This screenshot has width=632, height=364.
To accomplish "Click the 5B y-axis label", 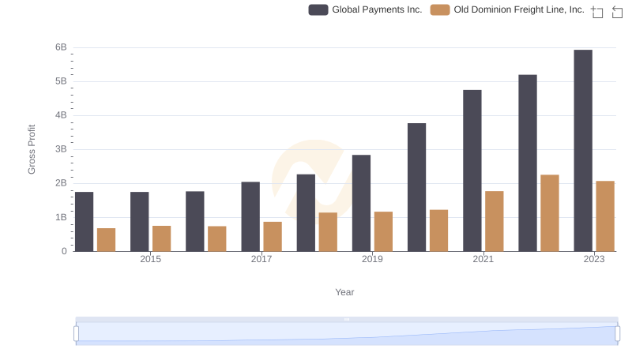I will point(61,81).
